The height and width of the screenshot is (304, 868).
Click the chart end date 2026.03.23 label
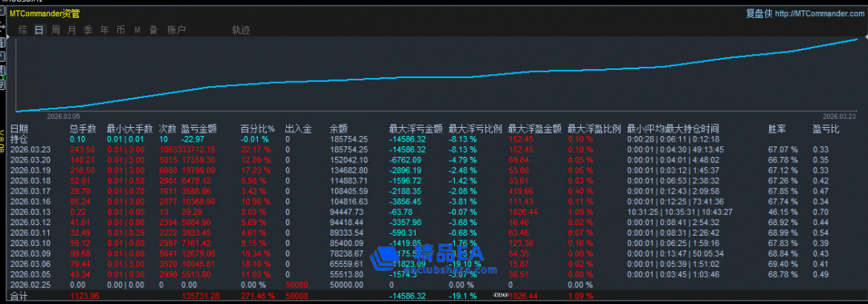[839, 117]
